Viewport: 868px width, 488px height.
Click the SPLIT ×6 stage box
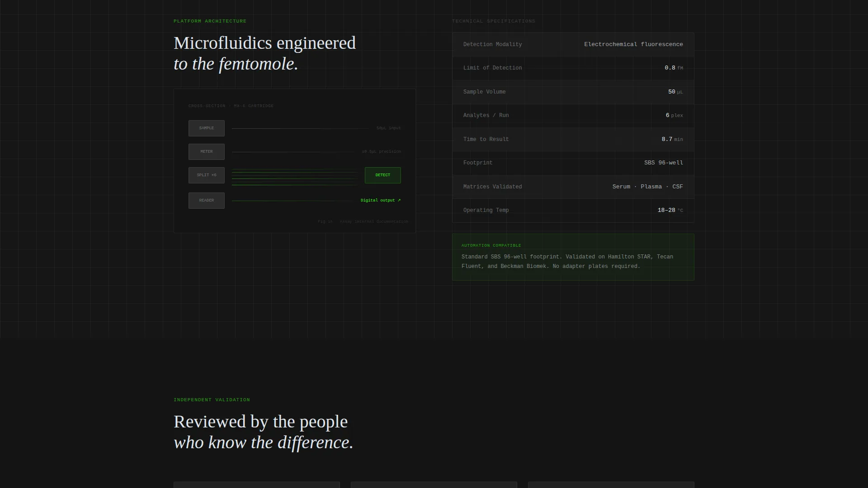pyautogui.click(x=206, y=175)
